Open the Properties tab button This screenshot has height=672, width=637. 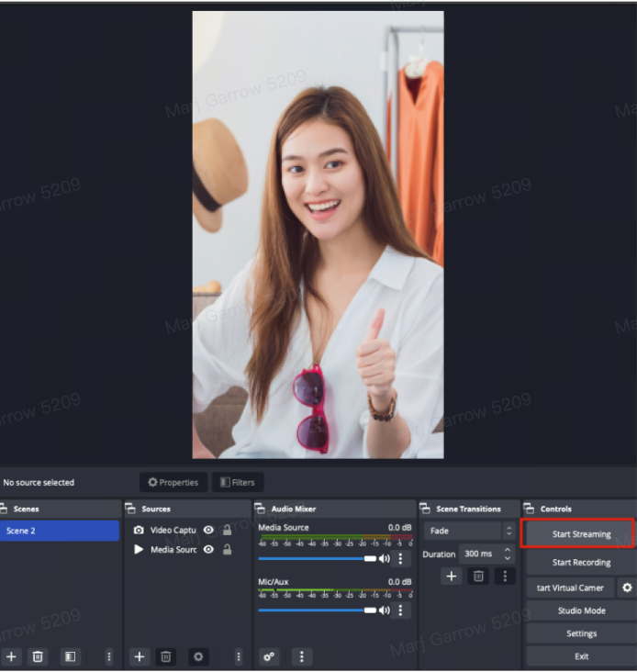tap(173, 482)
